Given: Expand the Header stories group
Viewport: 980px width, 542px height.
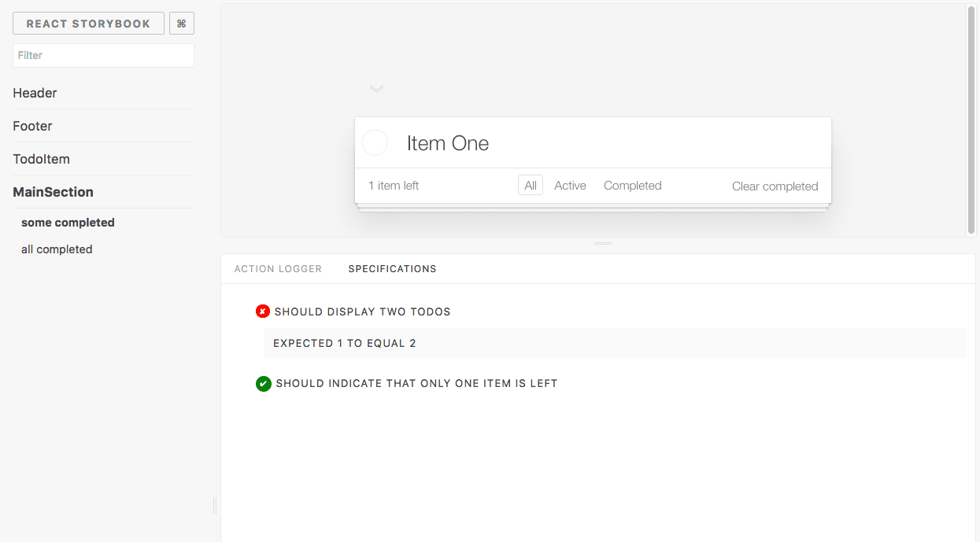Looking at the screenshot, I should 35,93.
